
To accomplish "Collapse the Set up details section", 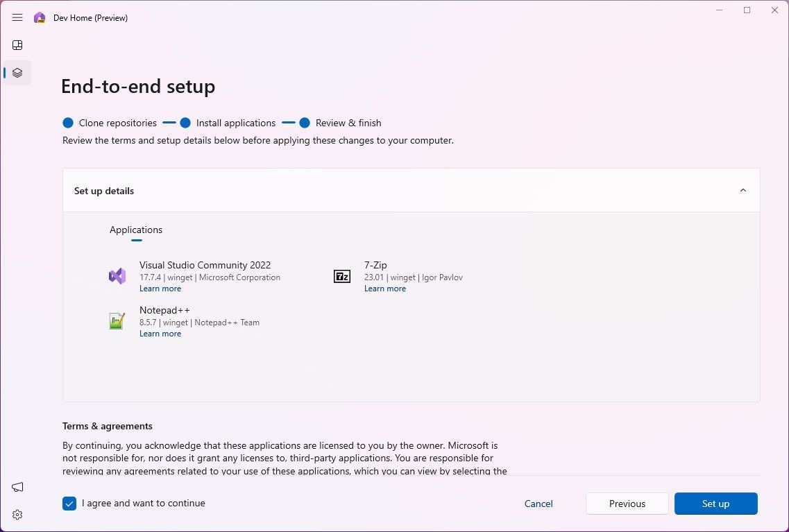I will 743,189.
